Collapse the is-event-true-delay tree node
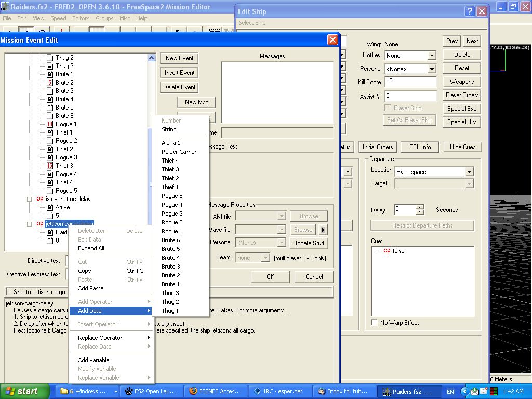The height and width of the screenshot is (399, 532). click(30, 199)
